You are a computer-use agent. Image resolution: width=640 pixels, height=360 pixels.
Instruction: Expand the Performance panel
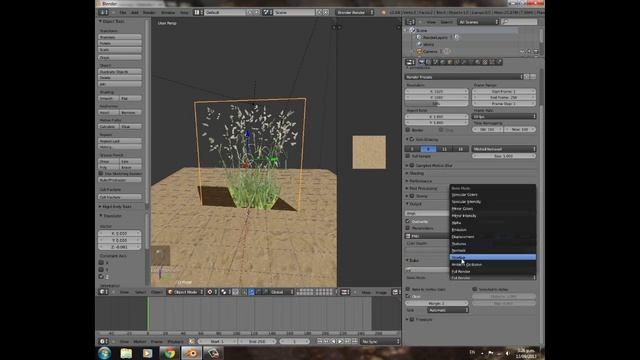[420, 181]
